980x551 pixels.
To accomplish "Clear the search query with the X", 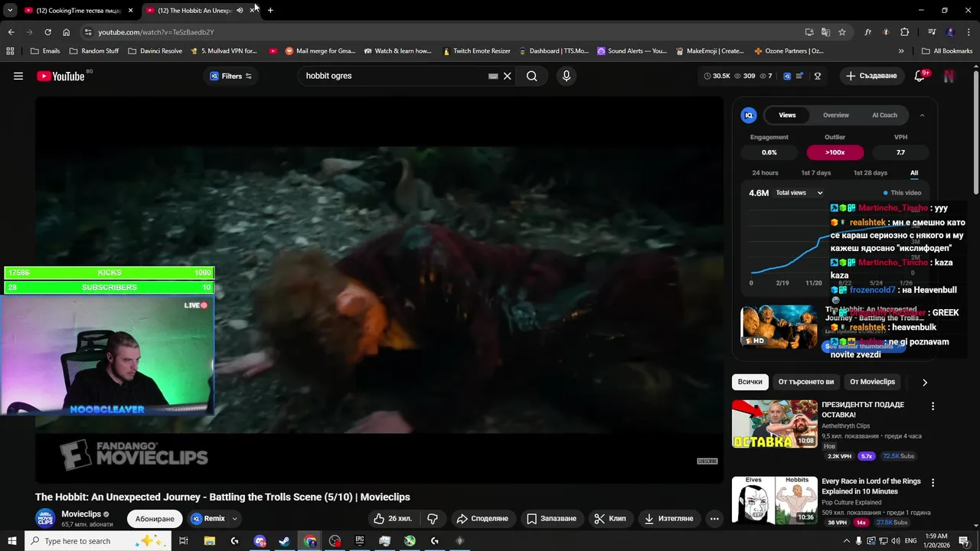I will click(507, 76).
